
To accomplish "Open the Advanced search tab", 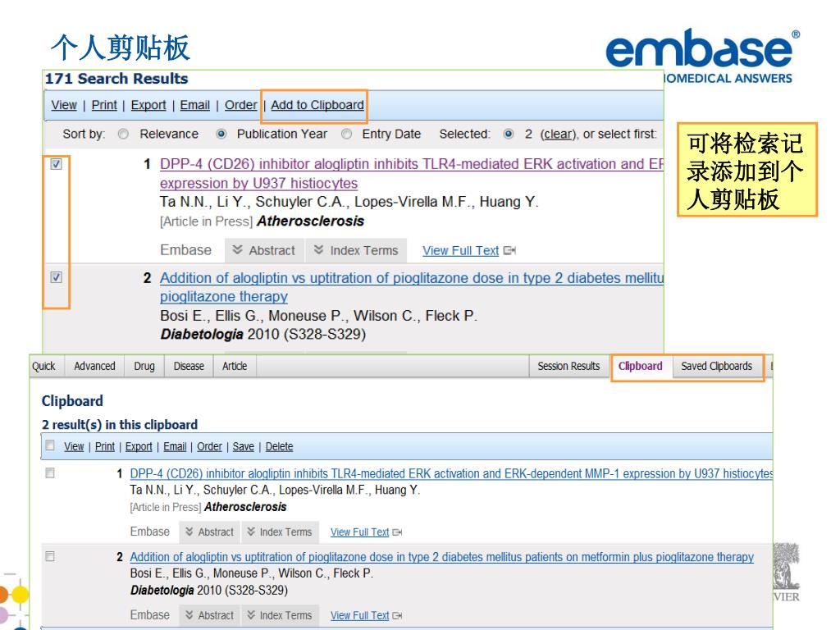I will (95, 366).
